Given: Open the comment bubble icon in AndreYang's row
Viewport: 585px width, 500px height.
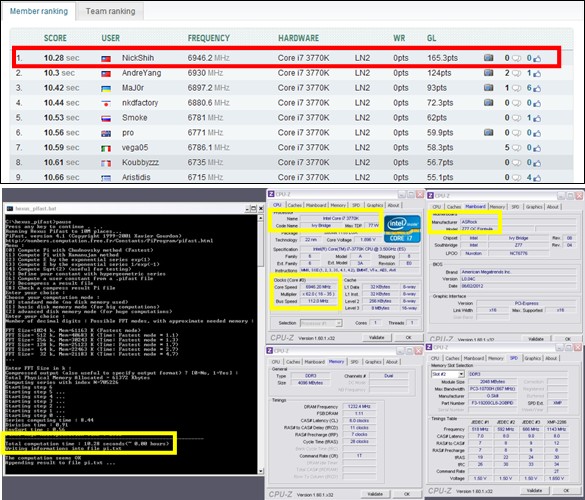Looking at the screenshot, I should pyautogui.click(x=516, y=74).
